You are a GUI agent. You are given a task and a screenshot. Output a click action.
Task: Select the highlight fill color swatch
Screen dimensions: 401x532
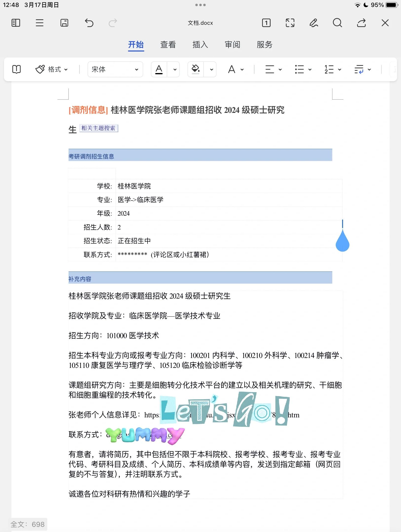(x=195, y=69)
